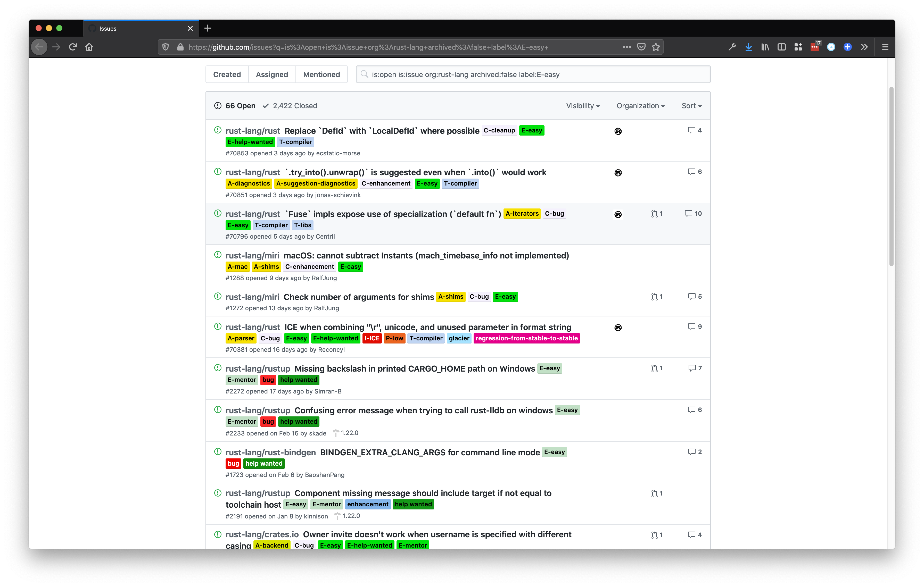924x587 pixels.
Task: Select the Mentioned tab
Action: click(x=321, y=74)
